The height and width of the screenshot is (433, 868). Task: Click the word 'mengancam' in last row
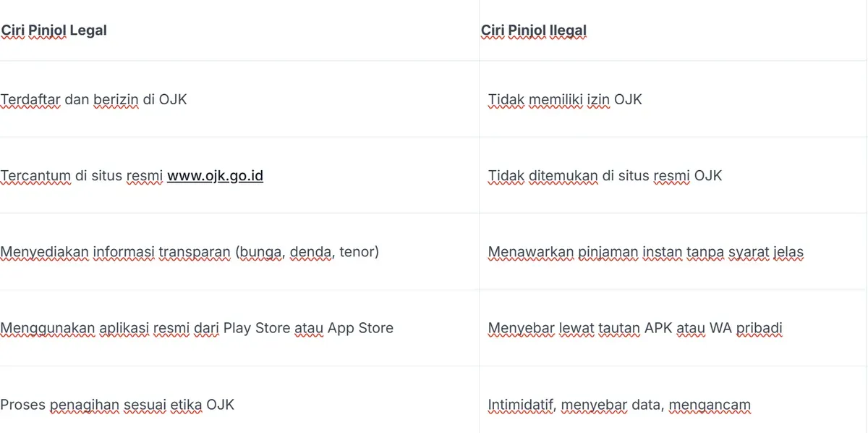(710, 405)
